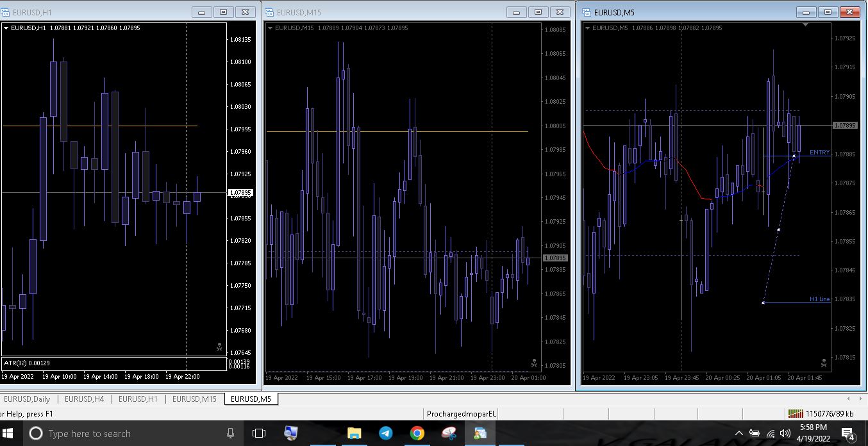Click the connection status bars indicator
868x446 pixels.
tap(796, 414)
